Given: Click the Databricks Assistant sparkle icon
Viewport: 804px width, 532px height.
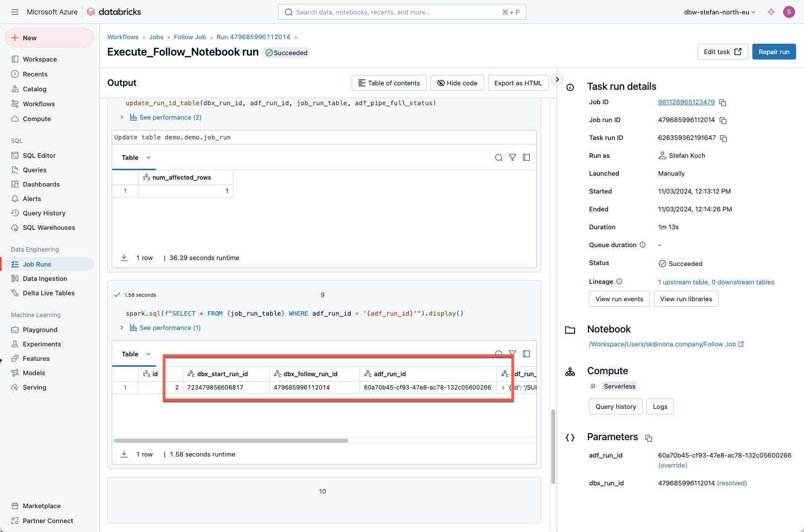Looking at the screenshot, I should point(771,12).
